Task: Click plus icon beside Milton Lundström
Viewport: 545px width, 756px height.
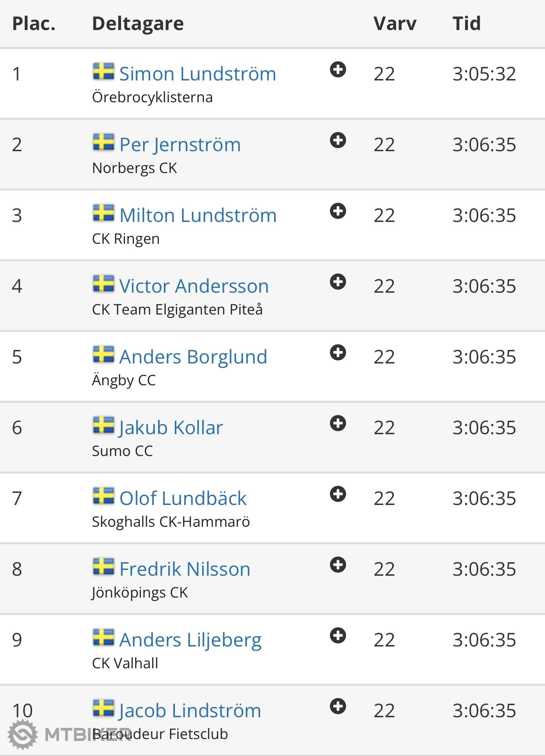Action: (x=338, y=211)
